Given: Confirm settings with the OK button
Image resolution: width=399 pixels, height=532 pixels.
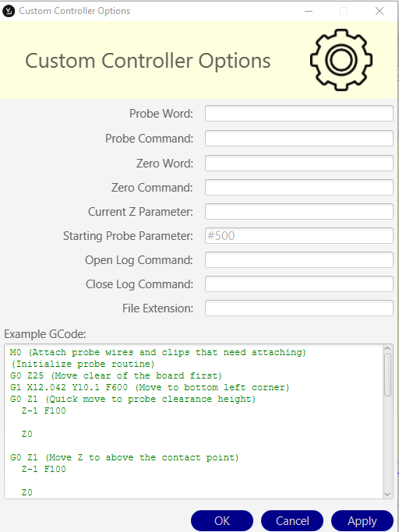Looking at the screenshot, I should (x=222, y=521).
